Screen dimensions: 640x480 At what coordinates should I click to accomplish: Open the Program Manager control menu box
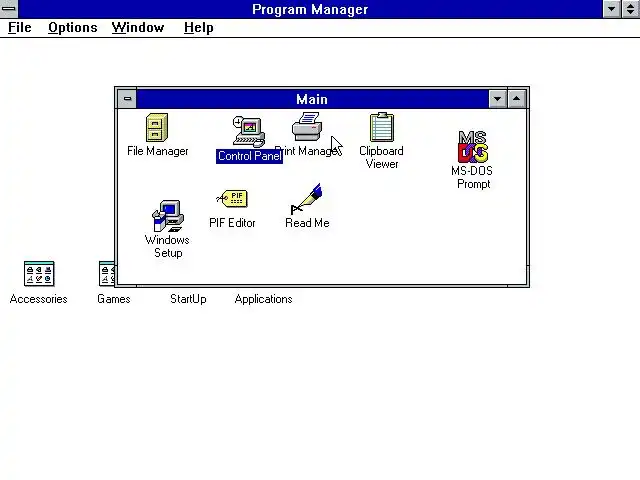(x=9, y=9)
